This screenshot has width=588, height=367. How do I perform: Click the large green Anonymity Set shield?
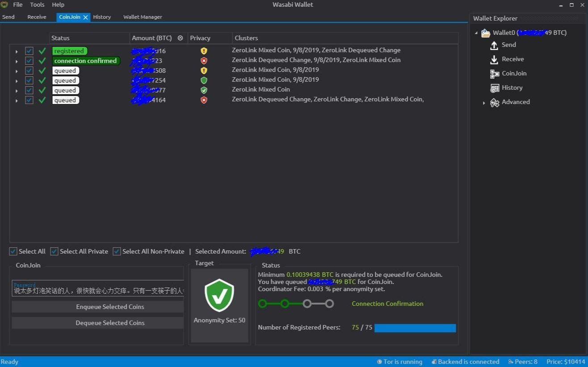pyautogui.click(x=219, y=295)
